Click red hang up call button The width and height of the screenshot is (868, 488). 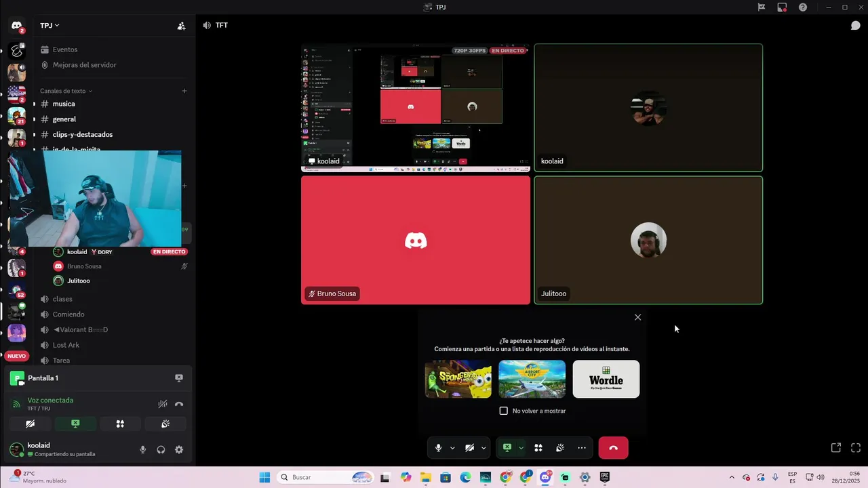[614, 448]
